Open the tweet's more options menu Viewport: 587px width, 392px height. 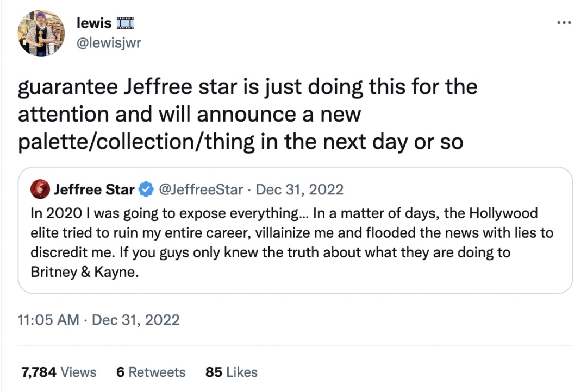564,23
